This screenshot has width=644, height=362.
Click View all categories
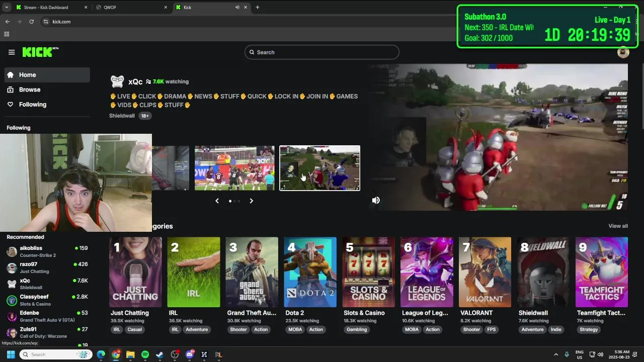point(618,226)
